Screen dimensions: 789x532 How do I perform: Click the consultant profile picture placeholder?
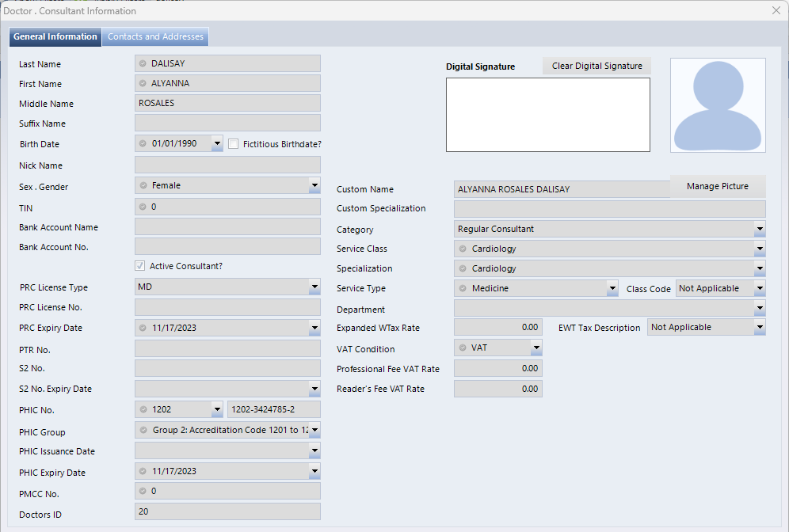click(x=718, y=105)
